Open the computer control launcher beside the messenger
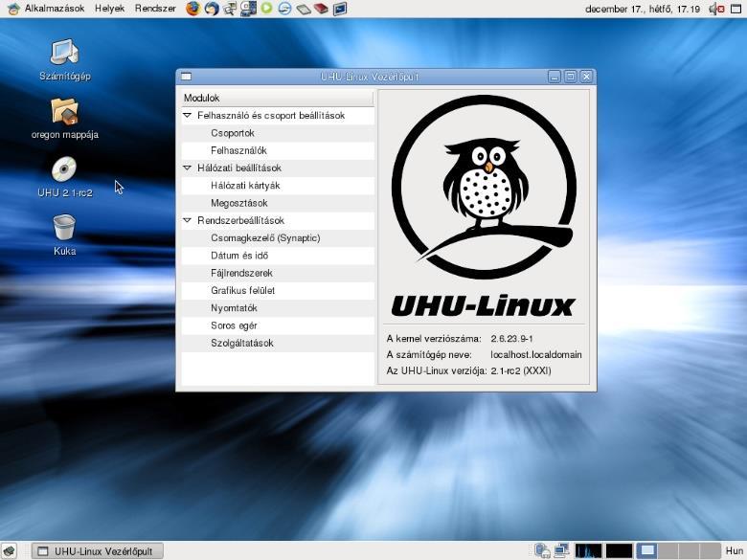 [248, 9]
